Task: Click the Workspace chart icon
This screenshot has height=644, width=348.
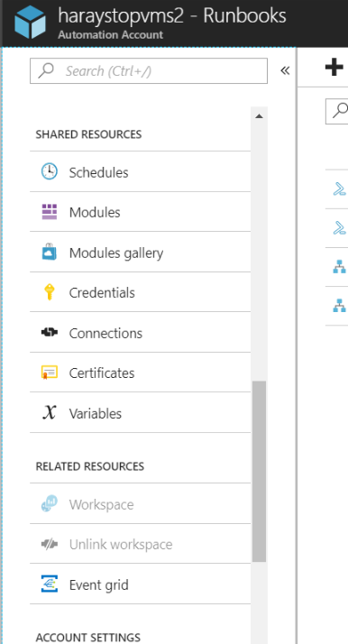Action: [50, 504]
